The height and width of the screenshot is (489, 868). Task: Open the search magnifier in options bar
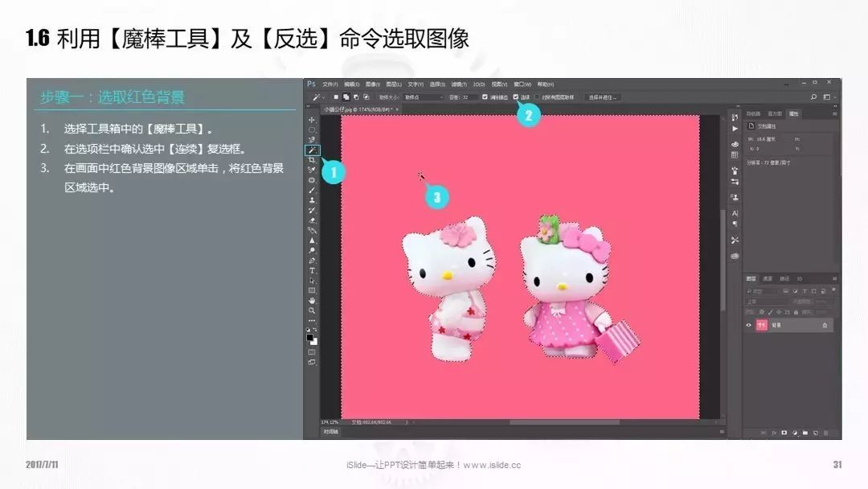pyautogui.click(x=813, y=97)
